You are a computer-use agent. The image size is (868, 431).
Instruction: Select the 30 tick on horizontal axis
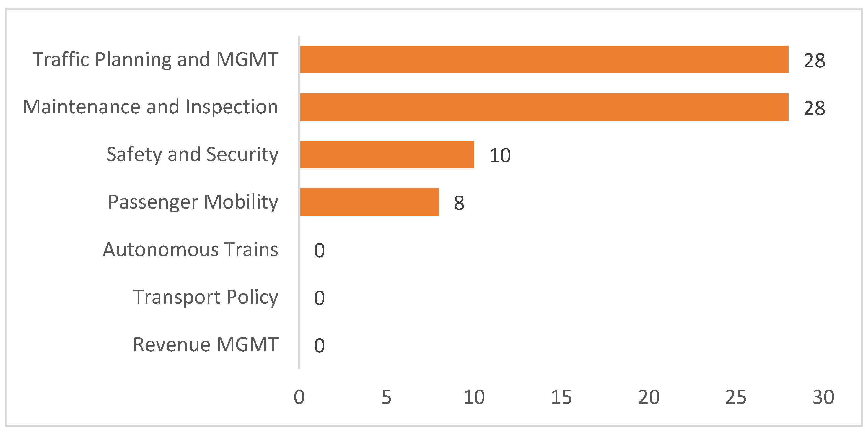tap(823, 397)
